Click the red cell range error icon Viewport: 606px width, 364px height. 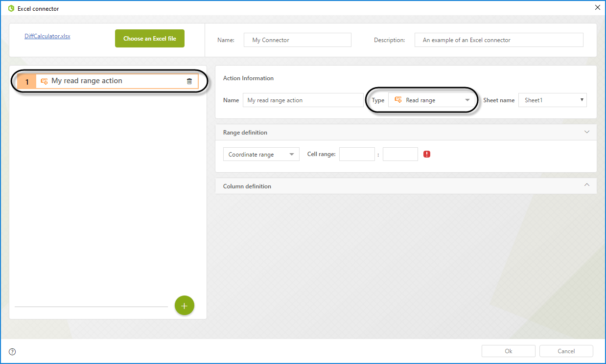coord(427,154)
